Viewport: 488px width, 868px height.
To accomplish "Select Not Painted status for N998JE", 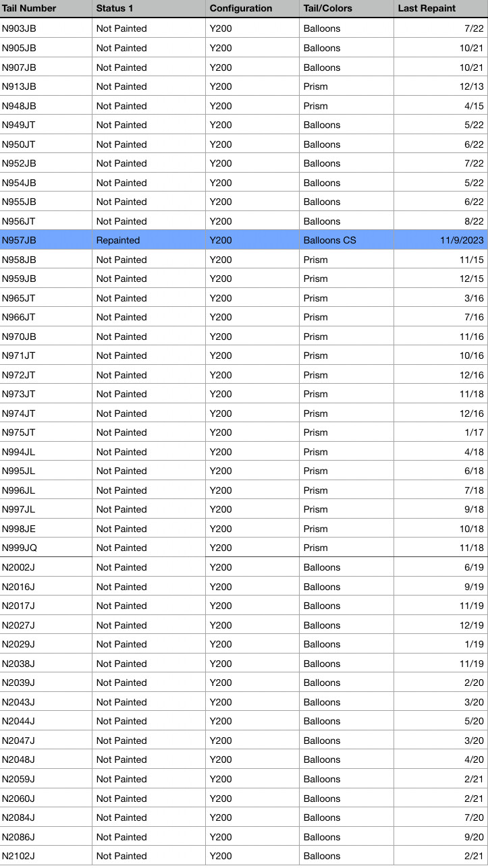I will tap(121, 529).
